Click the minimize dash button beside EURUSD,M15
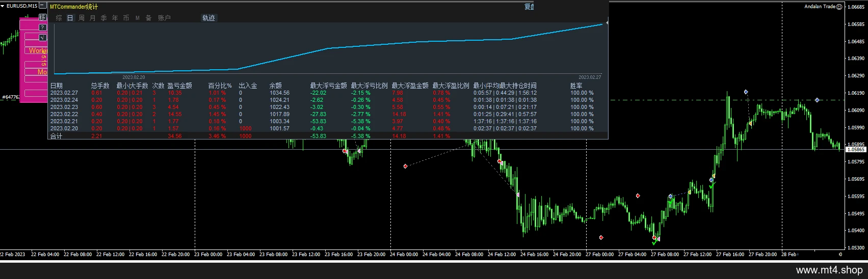 43,6
